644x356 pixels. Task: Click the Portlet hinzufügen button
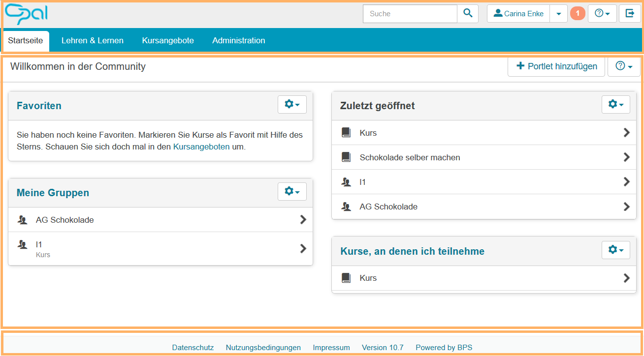click(x=556, y=66)
